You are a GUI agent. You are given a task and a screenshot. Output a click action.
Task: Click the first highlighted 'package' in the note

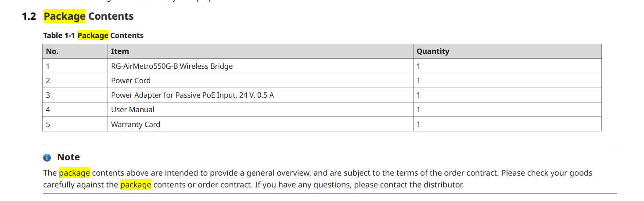(x=74, y=173)
